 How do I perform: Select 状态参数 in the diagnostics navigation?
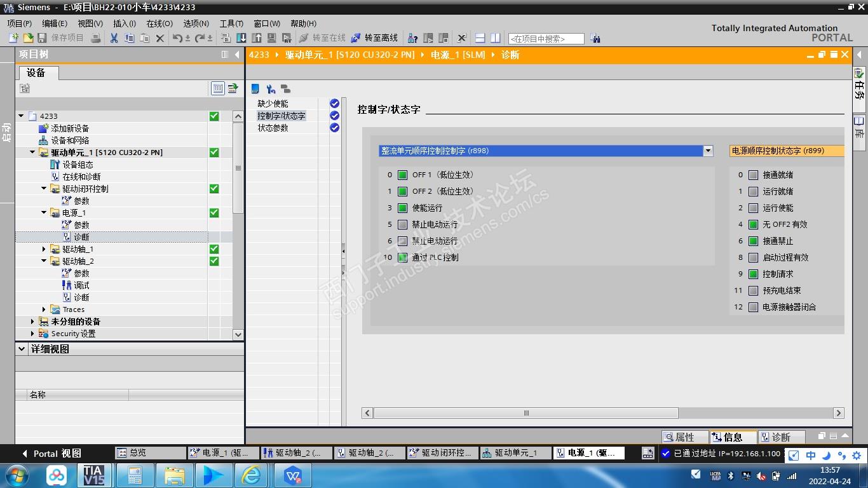point(273,128)
